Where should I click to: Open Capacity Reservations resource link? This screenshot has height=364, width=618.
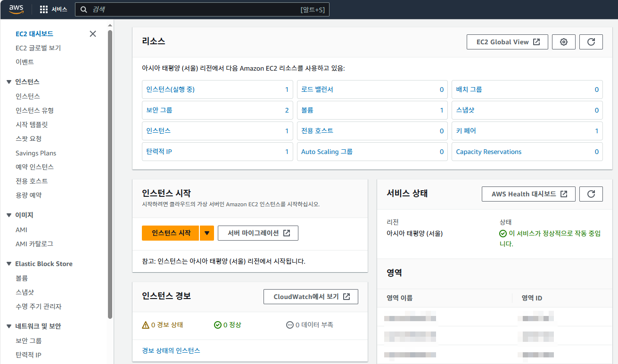coord(488,152)
